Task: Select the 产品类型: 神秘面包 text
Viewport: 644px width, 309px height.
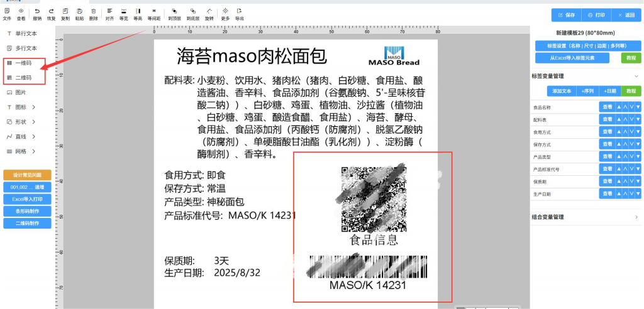Action: pyautogui.click(x=204, y=202)
